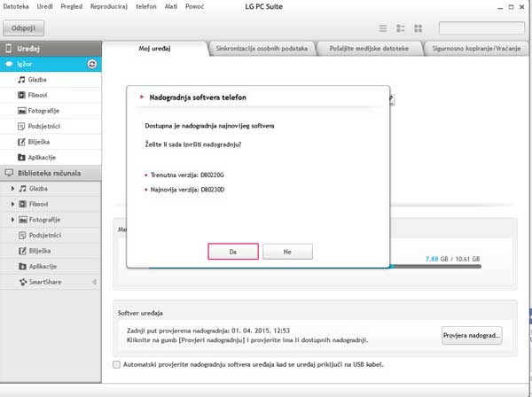Expand Glazba in Biblioteka računala

[12, 189]
